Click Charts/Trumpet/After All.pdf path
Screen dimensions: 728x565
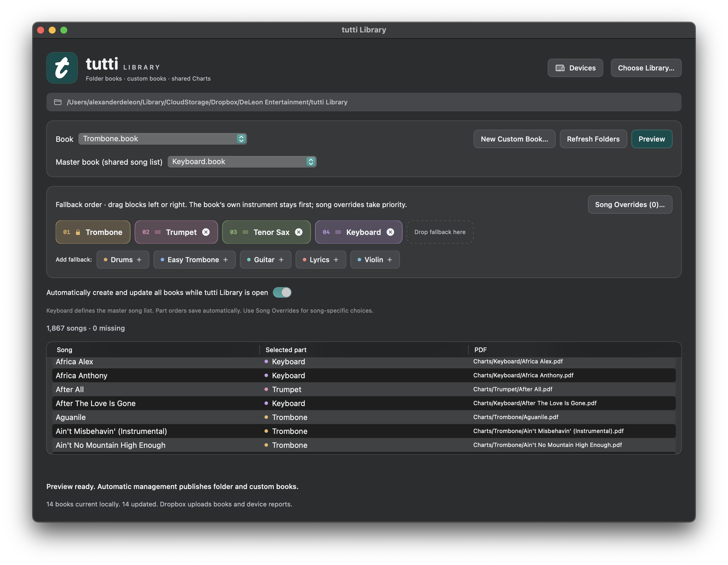point(513,389)
